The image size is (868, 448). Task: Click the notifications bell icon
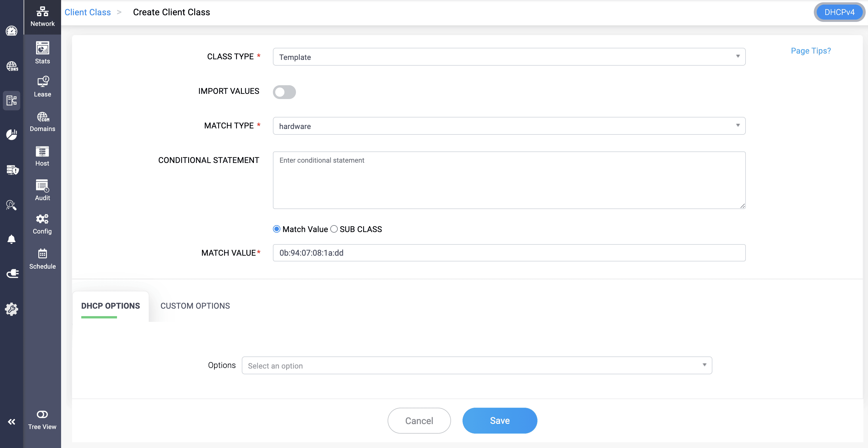[x=12, y=239]
